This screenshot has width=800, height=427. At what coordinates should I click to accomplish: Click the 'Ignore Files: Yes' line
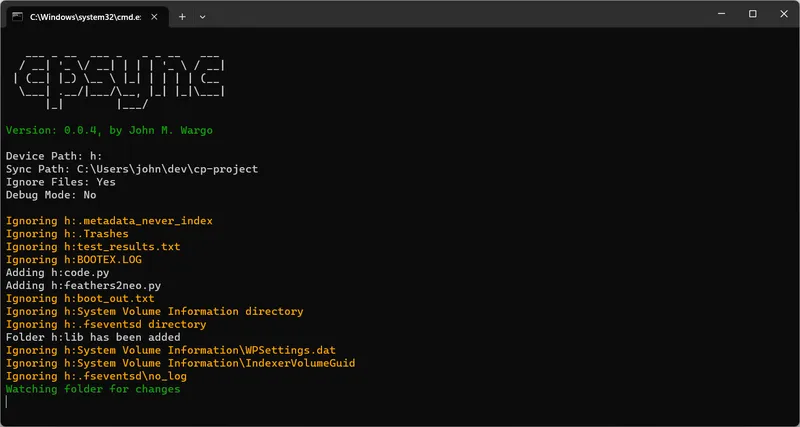(61, 182)
